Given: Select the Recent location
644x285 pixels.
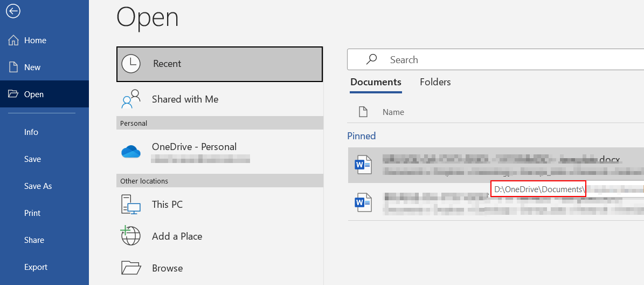Looking at the screenshot, I should click(220, 64).
